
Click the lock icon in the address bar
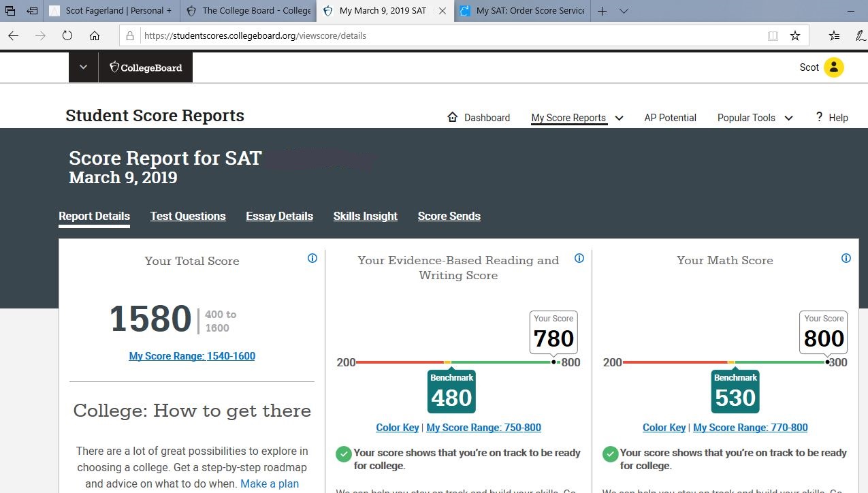[x=131, y=36]
